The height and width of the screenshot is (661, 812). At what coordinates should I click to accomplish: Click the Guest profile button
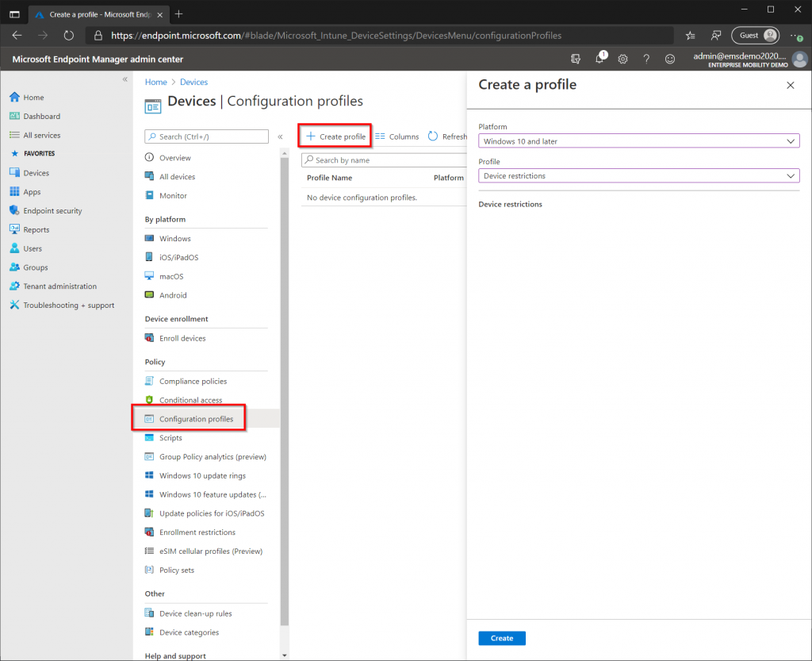click(x=756, y=35)
